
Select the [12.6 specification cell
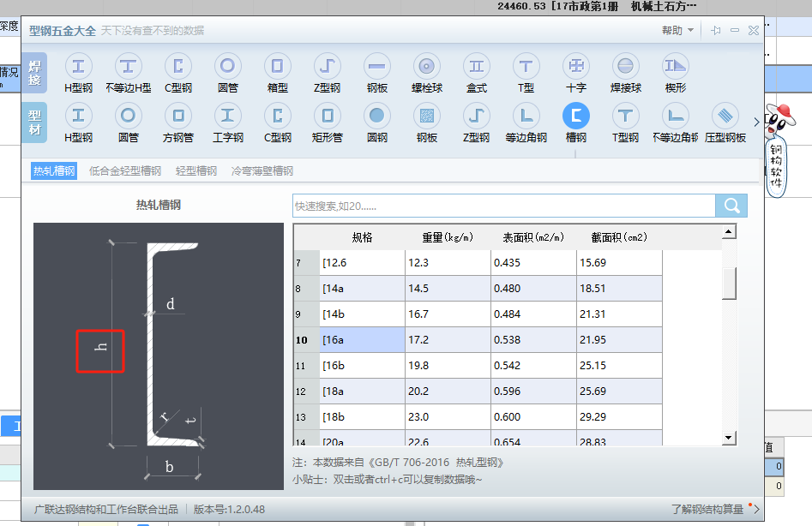click(362, 263)
